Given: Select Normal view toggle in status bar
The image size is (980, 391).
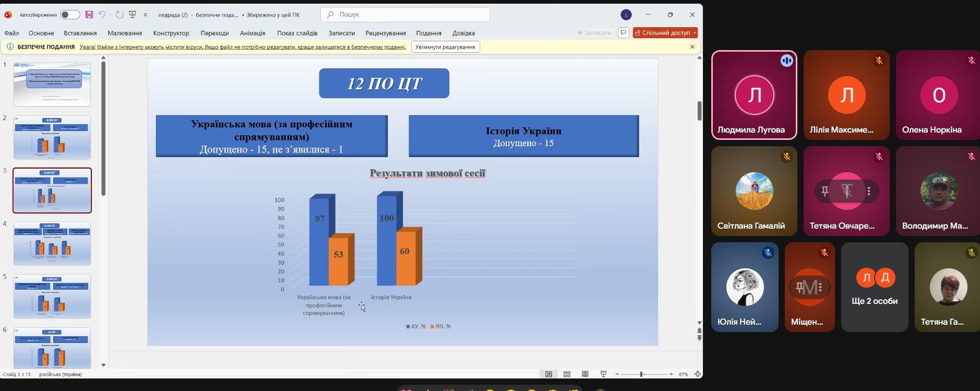Looking at the screenshot, I should pos(548,374).
